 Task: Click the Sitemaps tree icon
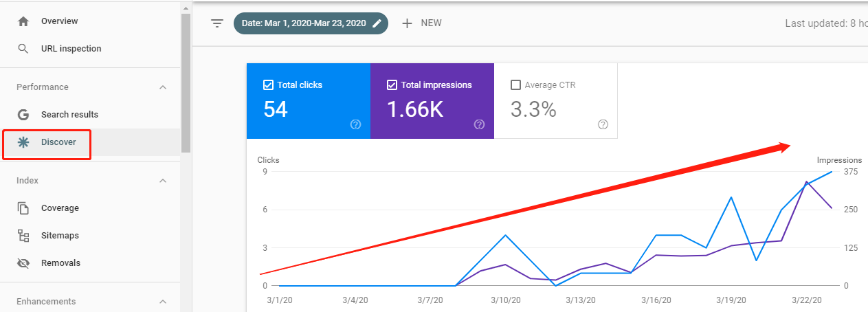click(23, 236)
